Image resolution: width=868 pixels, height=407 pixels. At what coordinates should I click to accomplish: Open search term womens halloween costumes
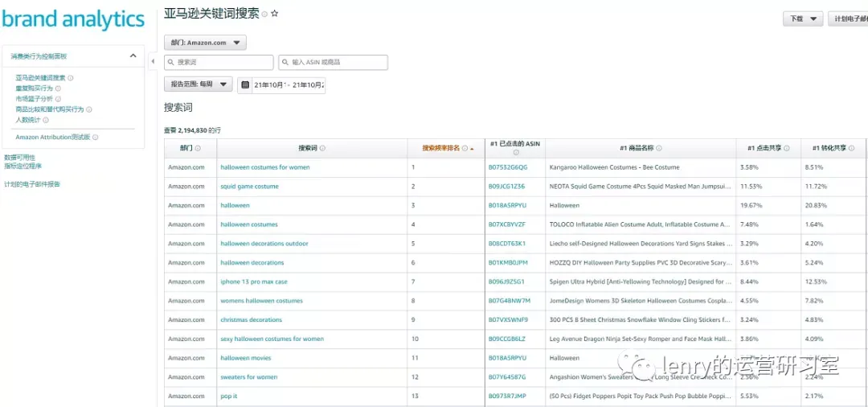tap(262, 302)
